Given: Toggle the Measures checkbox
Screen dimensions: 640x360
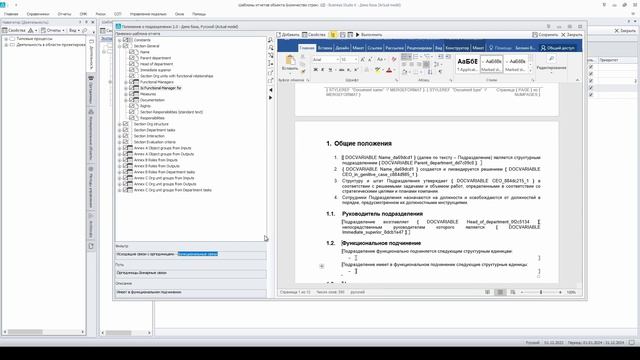Looking at the screenshot, I should 131,94.
